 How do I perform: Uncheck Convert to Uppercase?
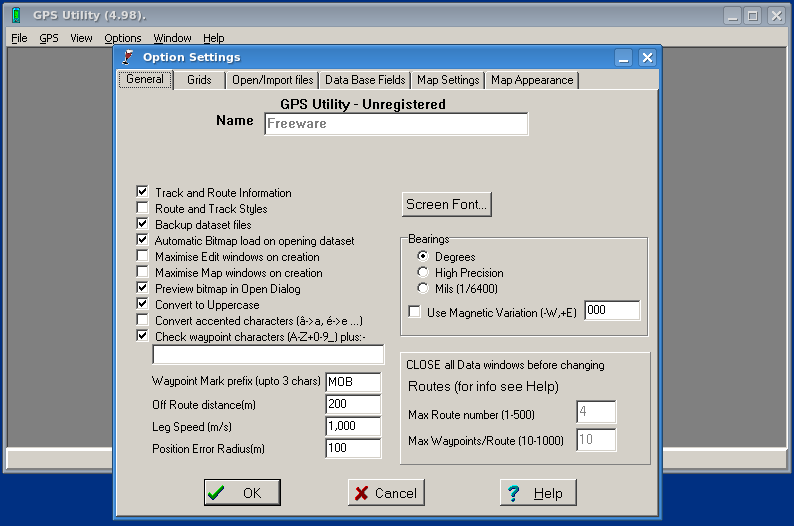click(x=142, y=304)
